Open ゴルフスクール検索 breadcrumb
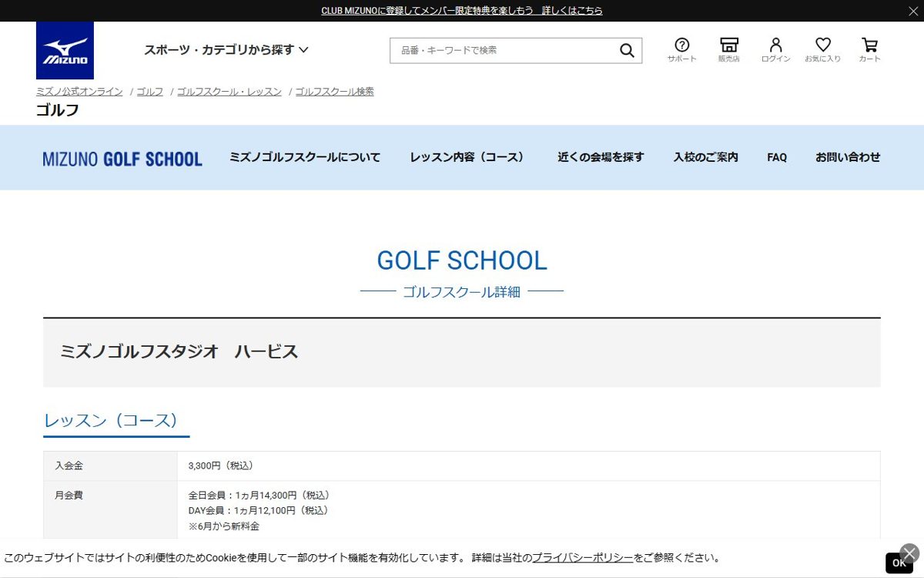The width and height of the screenshot is (924, 578). pos(335,92)
